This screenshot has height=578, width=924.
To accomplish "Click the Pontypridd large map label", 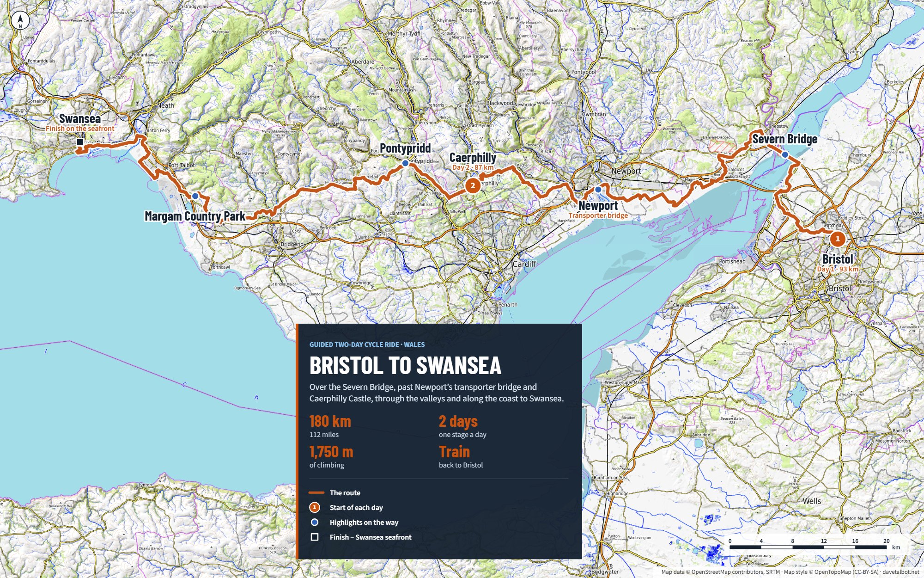I will (x=405, y=148).
